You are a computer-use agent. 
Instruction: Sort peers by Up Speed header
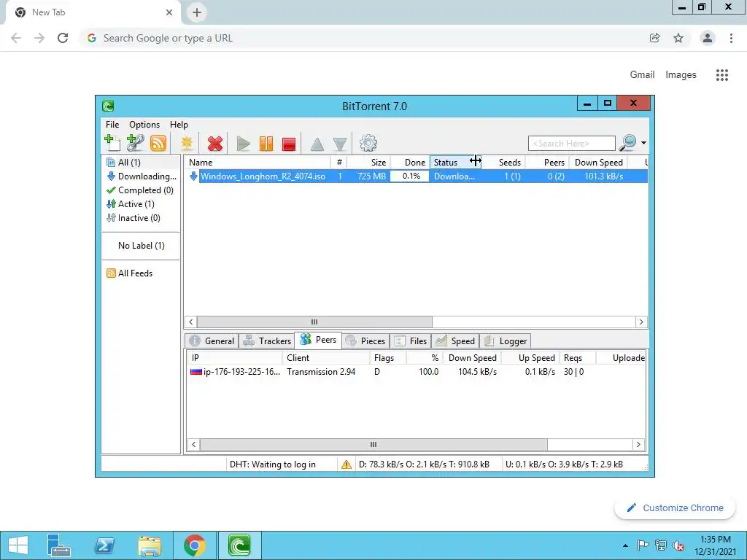tap(531, 357)
